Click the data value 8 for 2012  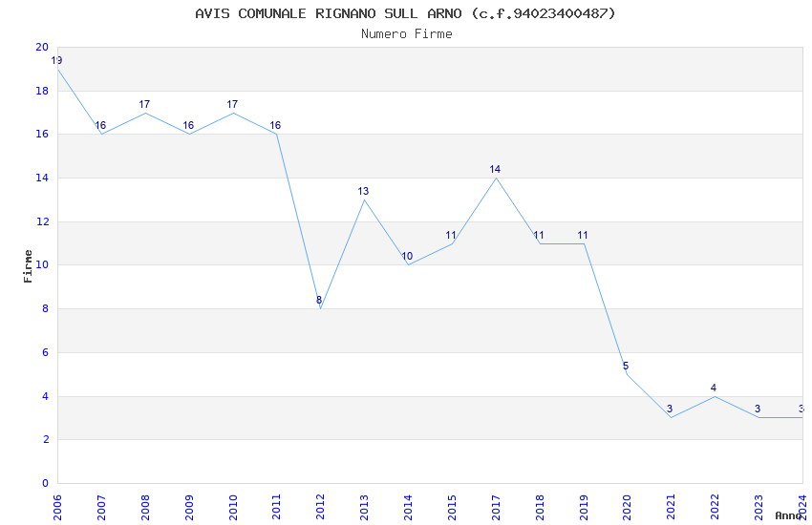click(319, 300)
